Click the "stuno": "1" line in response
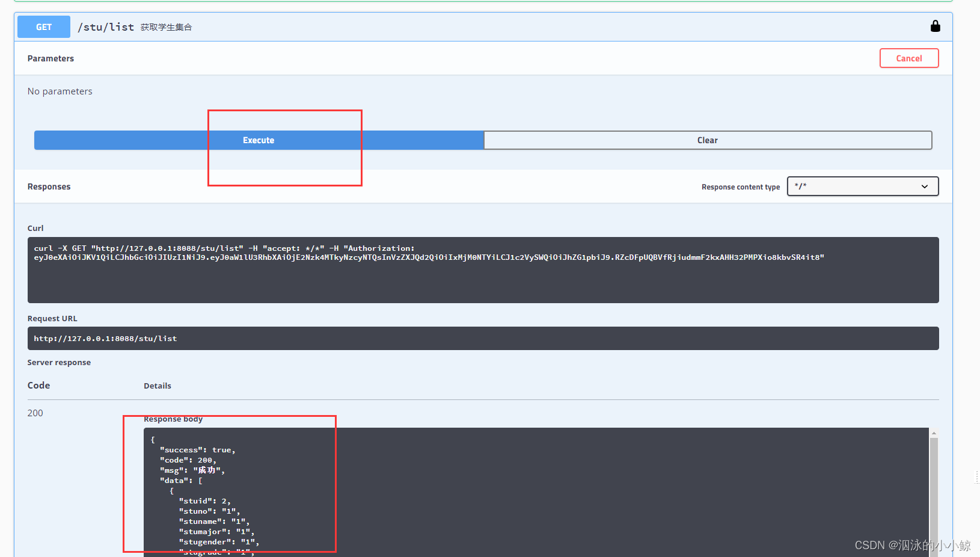This screenshot has height=557, width=980. click(209, 511)
